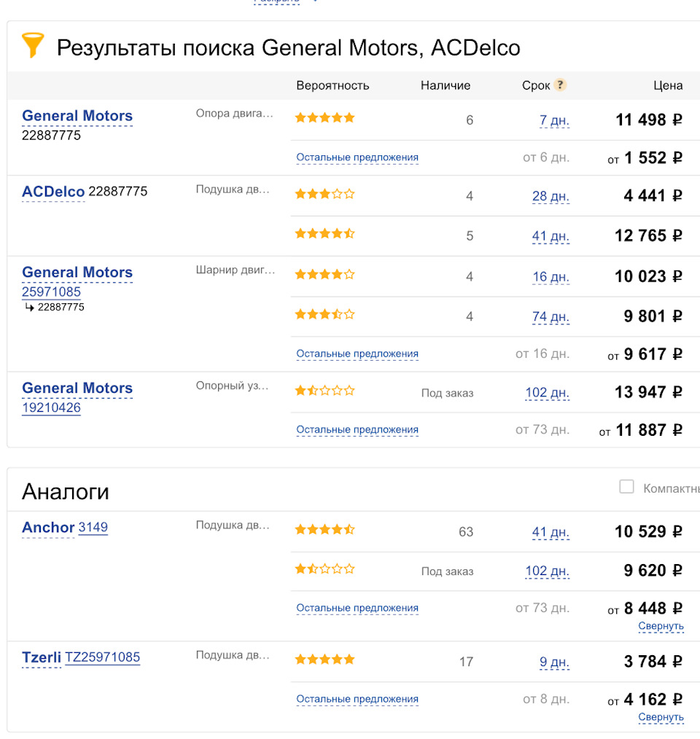Screen dimensions: 700x739
Task: Collapse the Anchor 3149 offers with Свернуть
Action: pyautogui.click(x=661, y=626)
